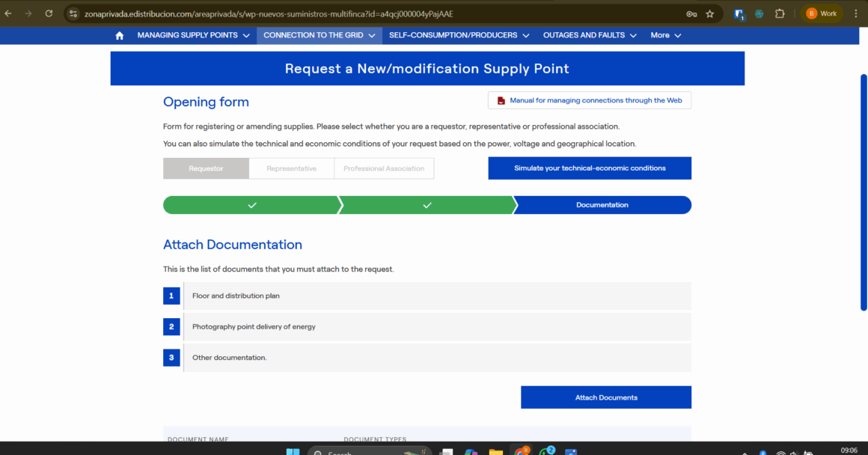Expand the Self-Consumption/Producers menu
The width and height of the screenshot is (868, 455).
[x=459, y=35]
